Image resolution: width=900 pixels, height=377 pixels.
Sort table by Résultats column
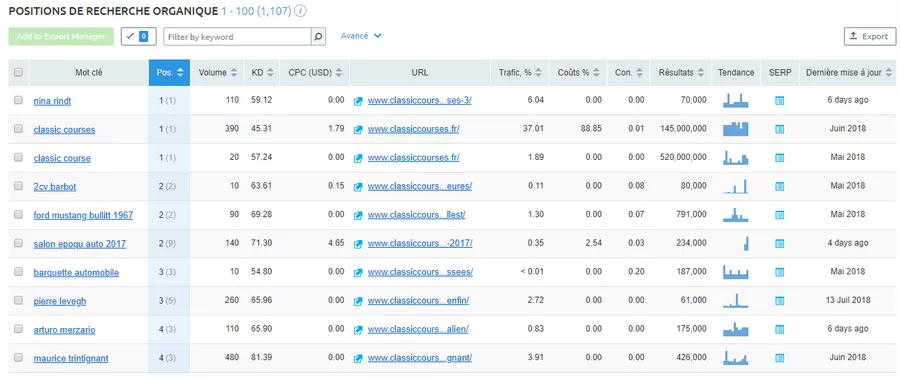point(681,73)
